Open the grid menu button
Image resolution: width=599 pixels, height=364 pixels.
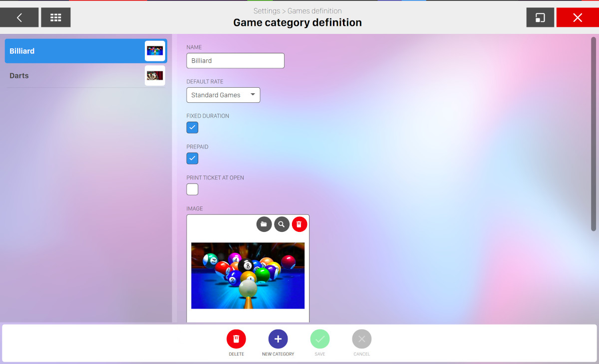click(x=55, y=17)
